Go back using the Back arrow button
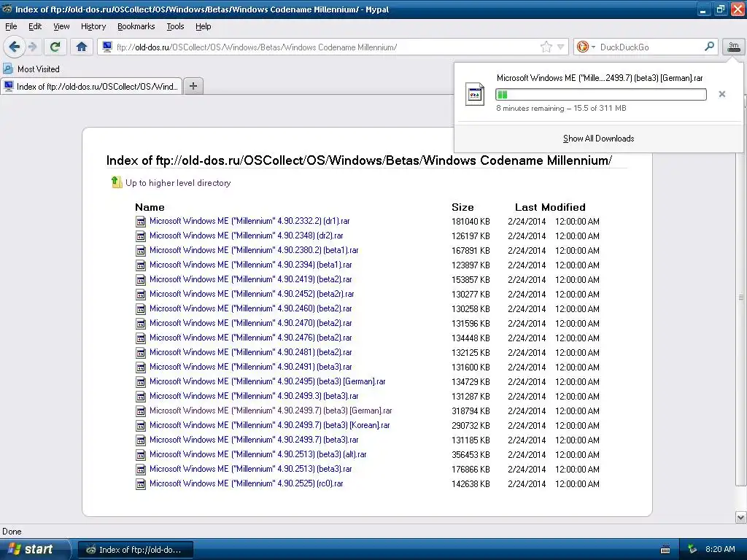Viewport: 747px width, 560px height. 15,47
